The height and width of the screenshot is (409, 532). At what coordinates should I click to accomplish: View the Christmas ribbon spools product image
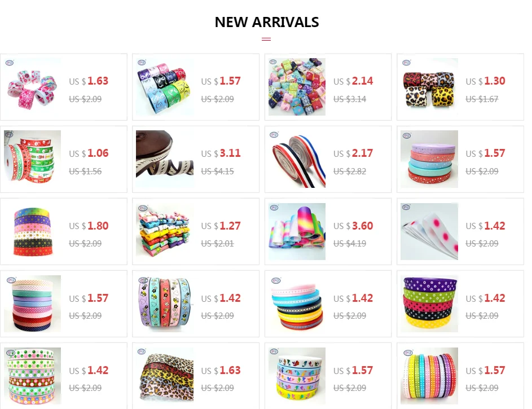pos(33,159)
